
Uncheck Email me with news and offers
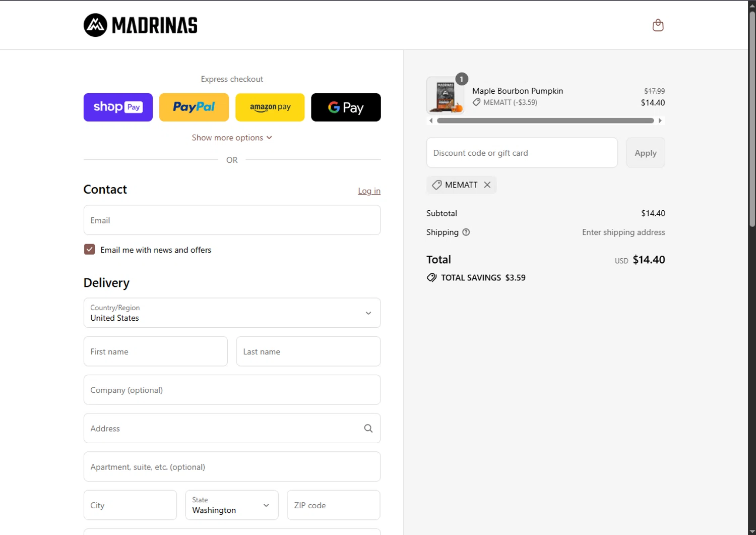tap(89, 250)
